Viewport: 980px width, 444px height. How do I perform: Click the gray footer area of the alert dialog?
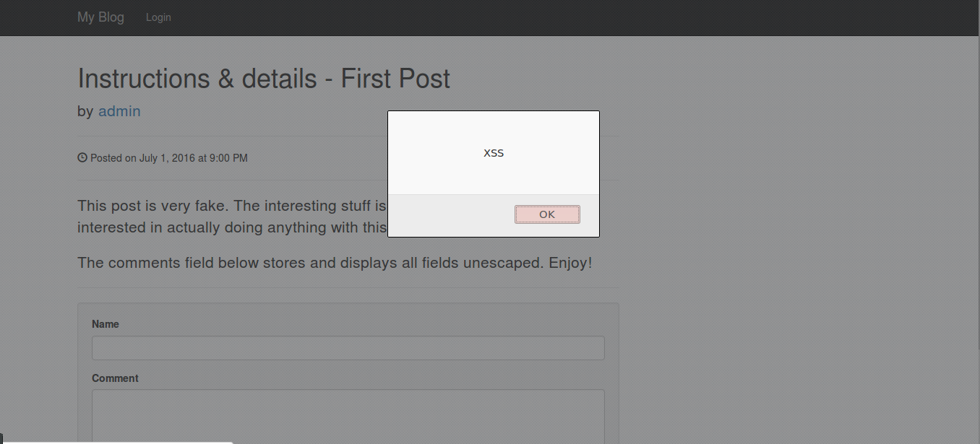click(448, 215)
